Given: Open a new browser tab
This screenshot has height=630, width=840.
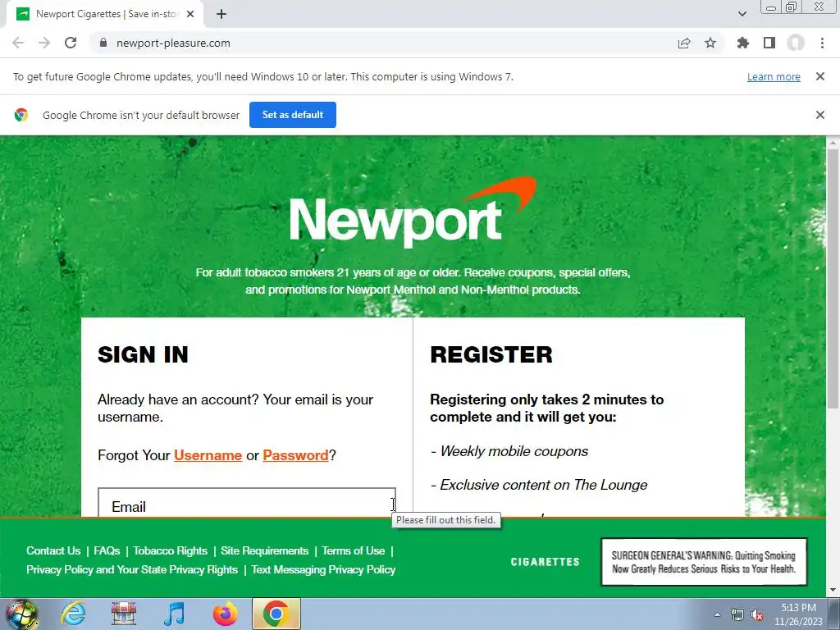Looking at the screenshot, I should pyautogui.click(x=221, y=14).
